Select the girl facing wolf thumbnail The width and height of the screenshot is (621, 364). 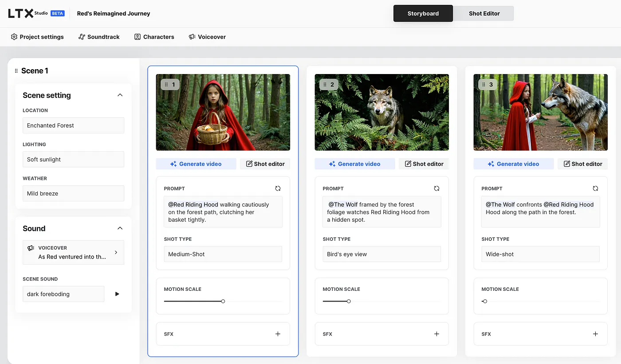(540, 112)
